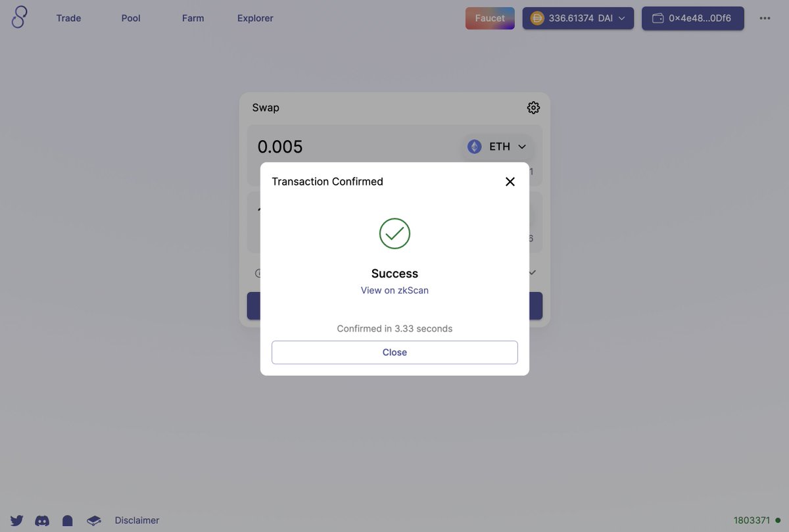The height and width of the screenshot is (532, 789).
Task: Click the app logo in the header
Action: (x=20, y=18)
